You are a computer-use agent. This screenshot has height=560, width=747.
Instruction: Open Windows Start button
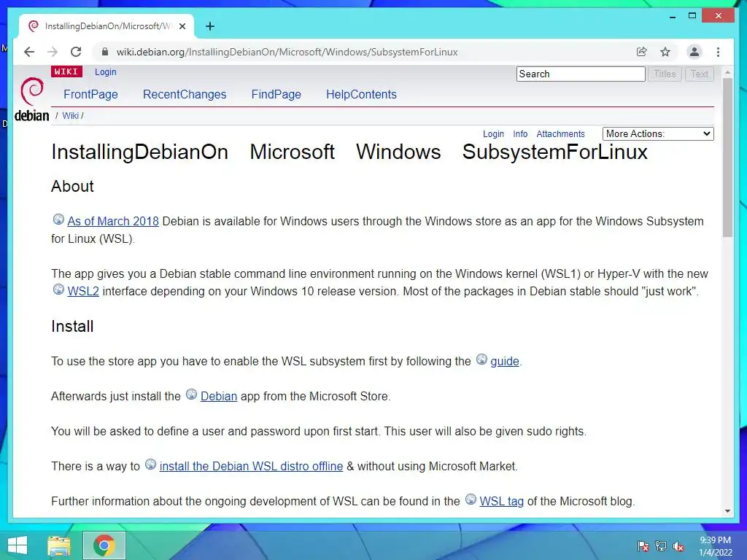tap(18, 545)
